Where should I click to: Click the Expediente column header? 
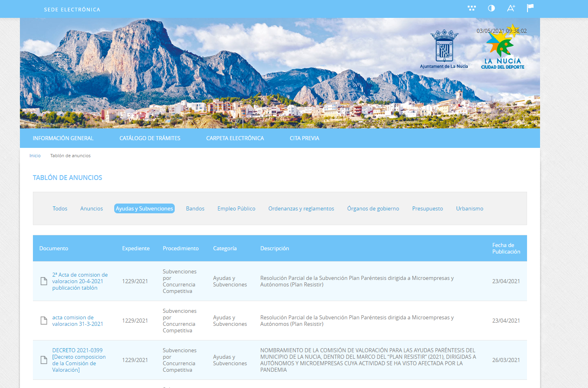pos(136,248)
